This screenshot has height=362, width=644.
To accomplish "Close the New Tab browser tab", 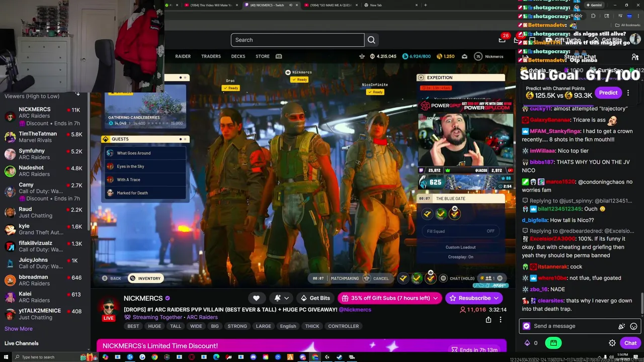I will [417, 5].
